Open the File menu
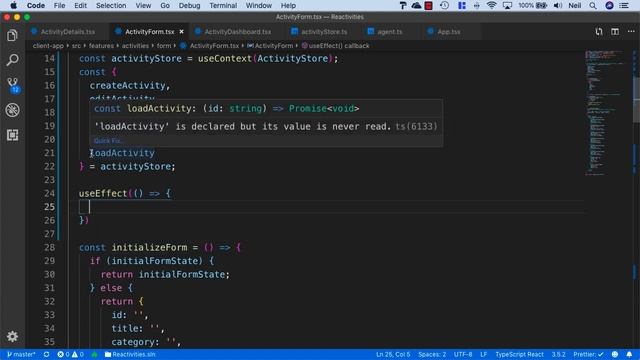The height and width of the screenshot is (360, 640). 59,5
